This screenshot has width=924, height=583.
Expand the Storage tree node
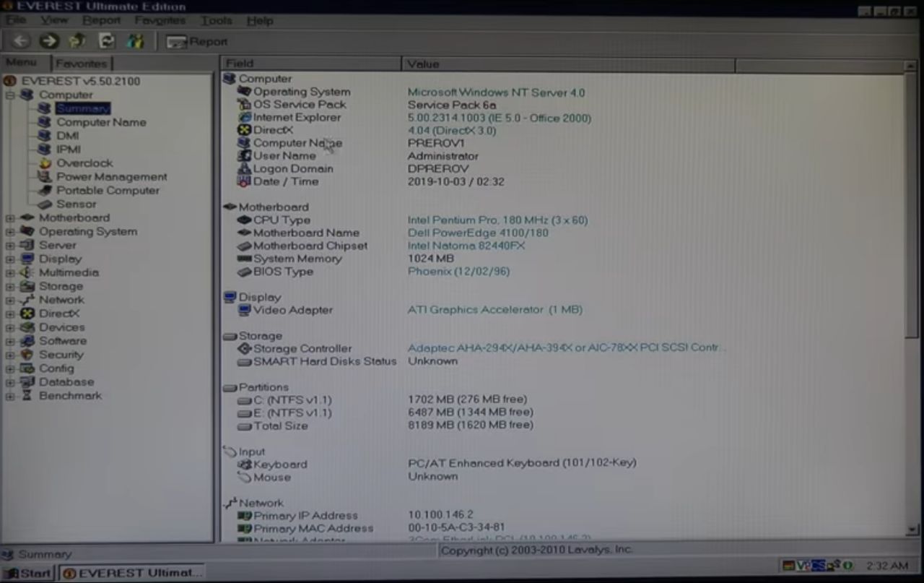coord(10,286)
